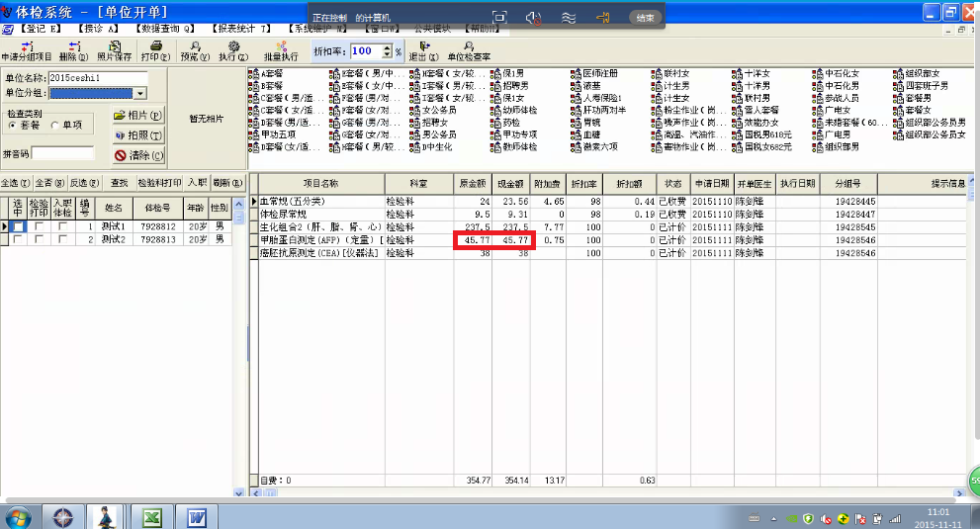Expand the 单位分组 dropdown
The height and width of the screenshot is (529, 980).
click(139, 93)
